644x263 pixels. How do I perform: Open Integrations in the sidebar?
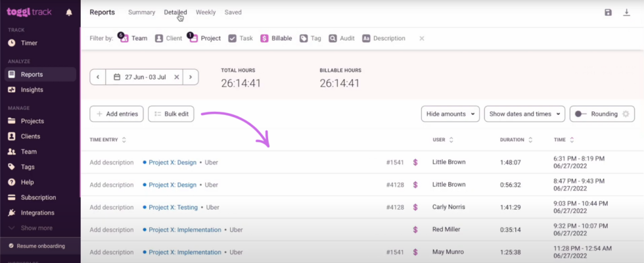tap(37, 213)
